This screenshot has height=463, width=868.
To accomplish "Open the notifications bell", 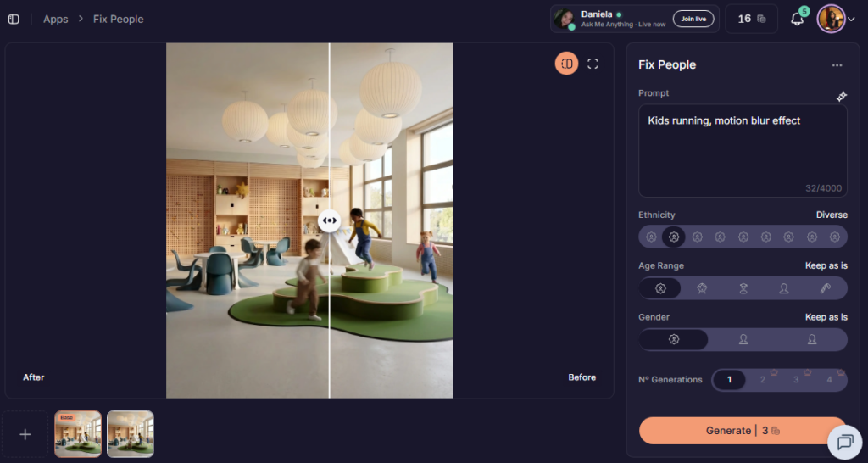I will [797, 19].
